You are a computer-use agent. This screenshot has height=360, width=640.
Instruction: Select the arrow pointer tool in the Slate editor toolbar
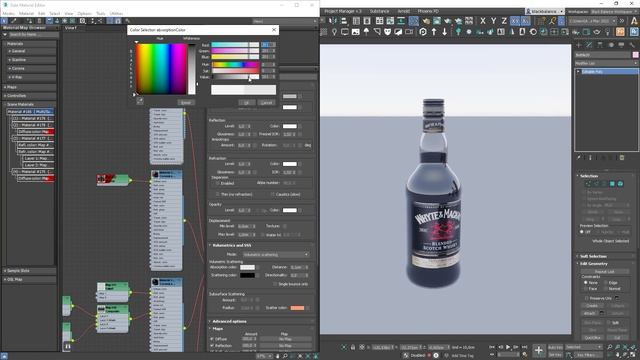point(4,20)
